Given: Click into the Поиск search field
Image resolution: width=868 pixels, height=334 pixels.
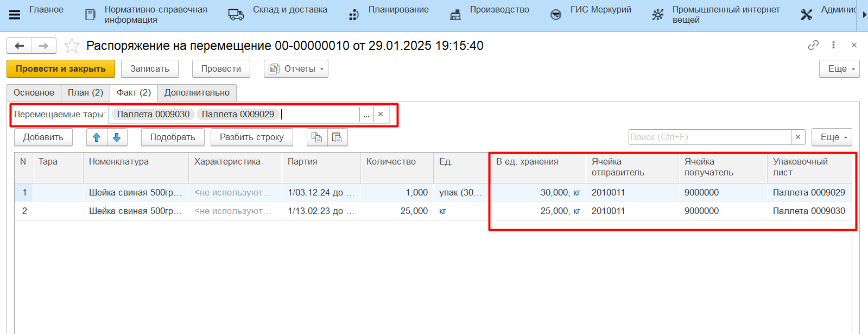Looking at the screenshot, I should (709, 137).
